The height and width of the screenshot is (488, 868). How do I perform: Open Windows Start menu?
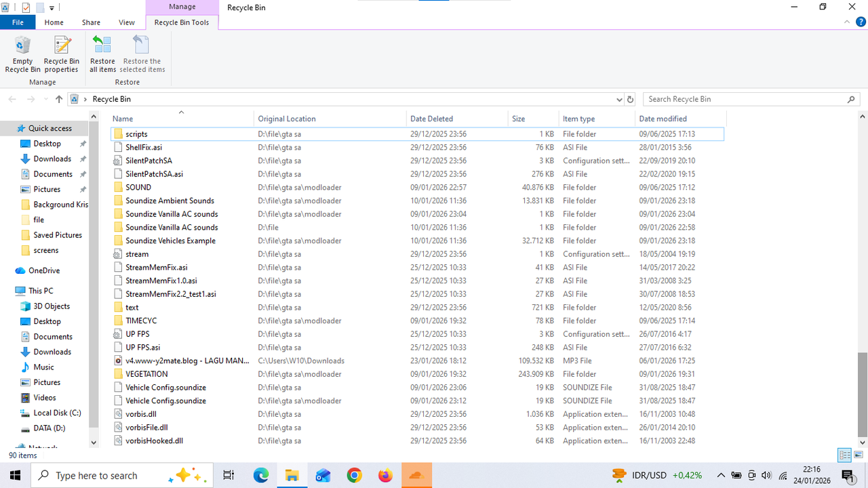tap(15, 475)
